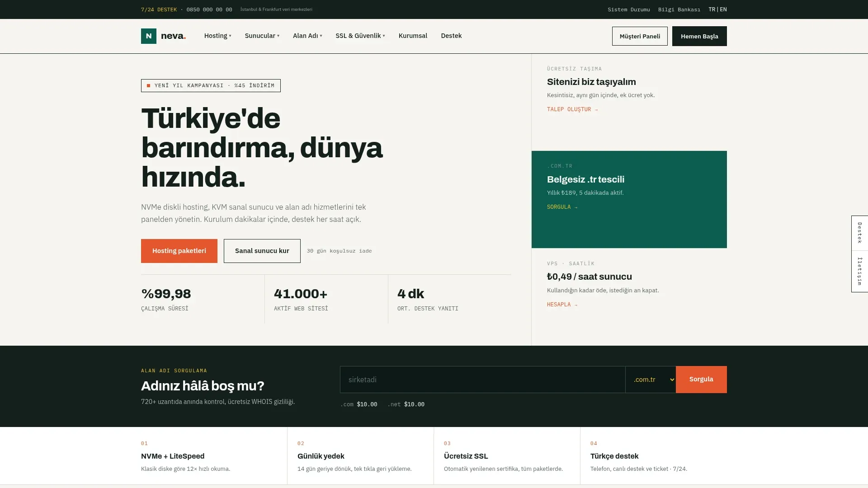The image size is (868, 488).
Task: Open the Hosting dropdown menu
Action: click(x=217, y=36)
